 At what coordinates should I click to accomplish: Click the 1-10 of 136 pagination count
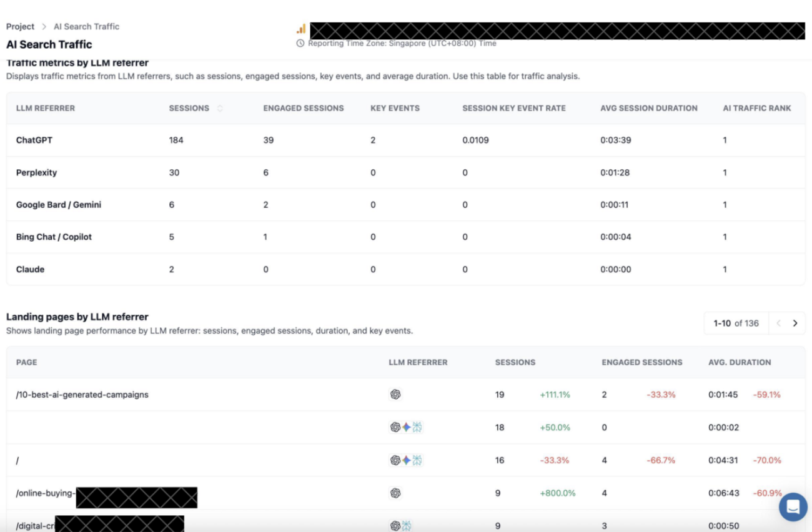(x=736, y=323)
